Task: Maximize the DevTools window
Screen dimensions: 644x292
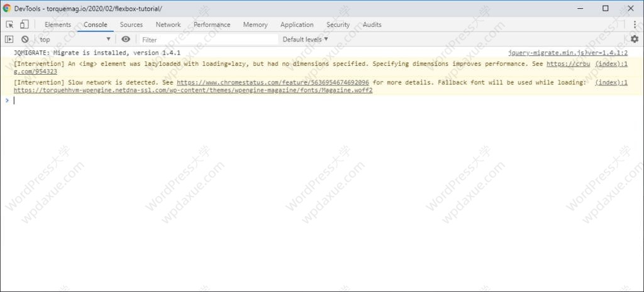Action: click(x=606, y=8)
